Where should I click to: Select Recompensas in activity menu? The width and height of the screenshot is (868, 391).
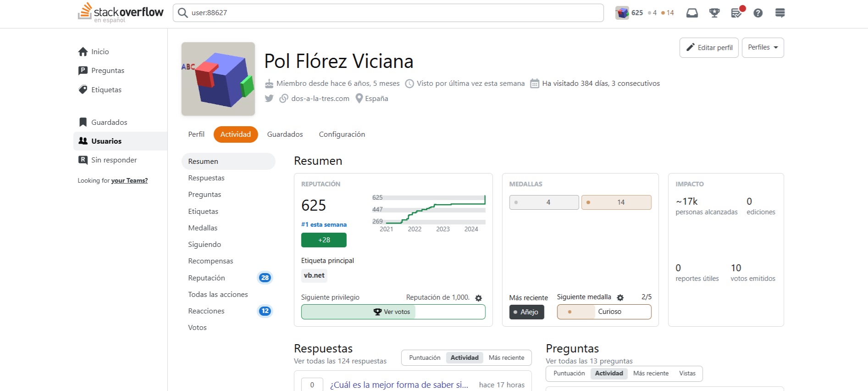(228, 261)
